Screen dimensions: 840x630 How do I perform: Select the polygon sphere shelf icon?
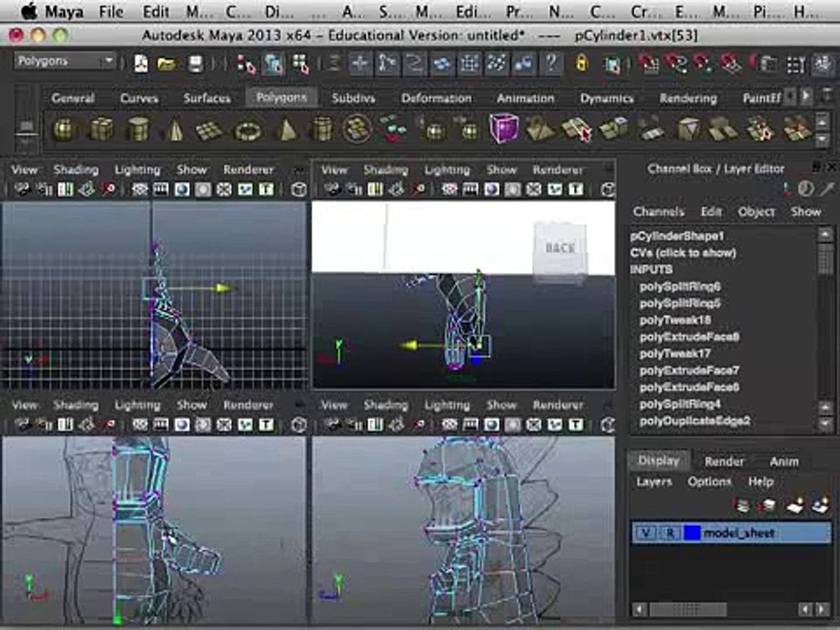(x=64, y=129)
